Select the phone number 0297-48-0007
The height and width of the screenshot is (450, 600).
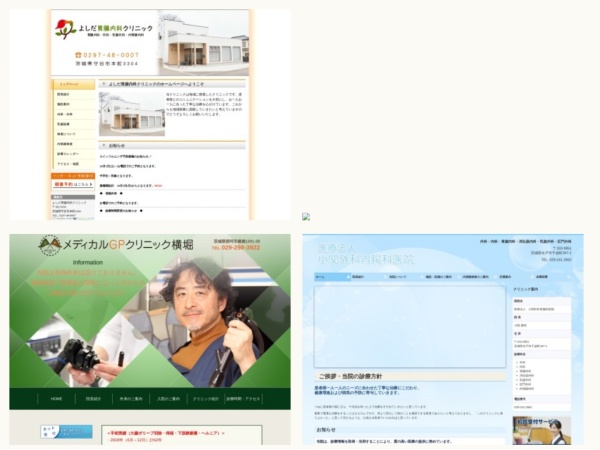[x=111, y=55]
